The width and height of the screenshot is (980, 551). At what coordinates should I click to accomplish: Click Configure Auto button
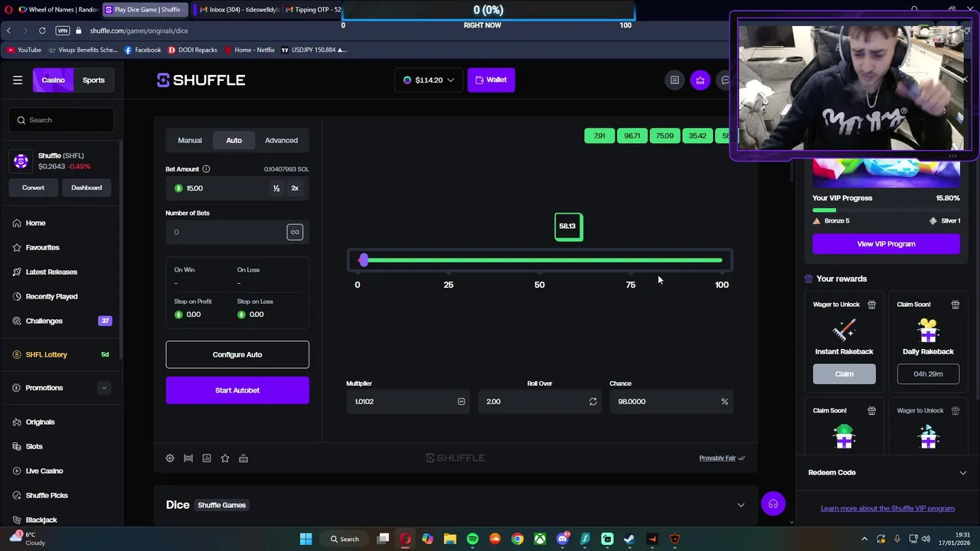point(237,354)
